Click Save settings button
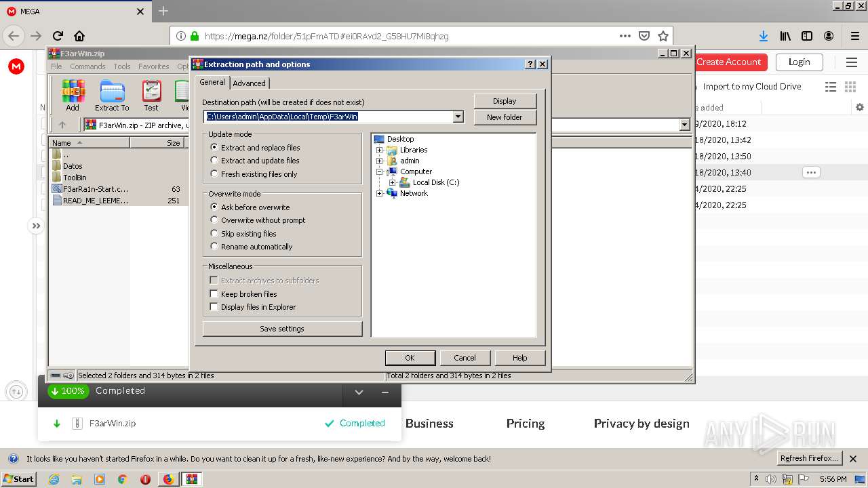Screen dimensions: 868x488 tap(282, 329)
